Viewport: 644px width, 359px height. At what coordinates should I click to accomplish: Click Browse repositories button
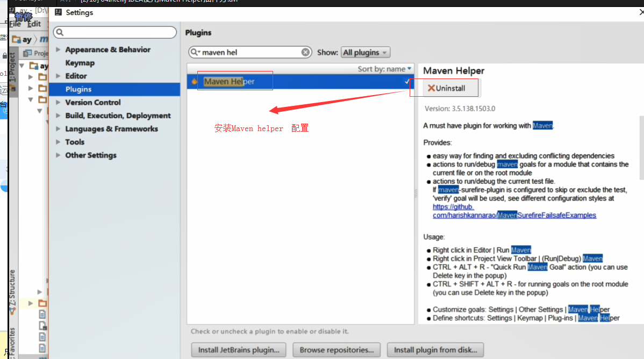click(x=337, y=350)
